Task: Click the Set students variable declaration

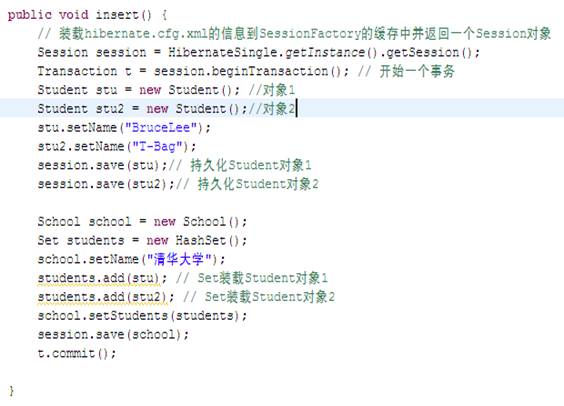Action: (x=81, y=240)
